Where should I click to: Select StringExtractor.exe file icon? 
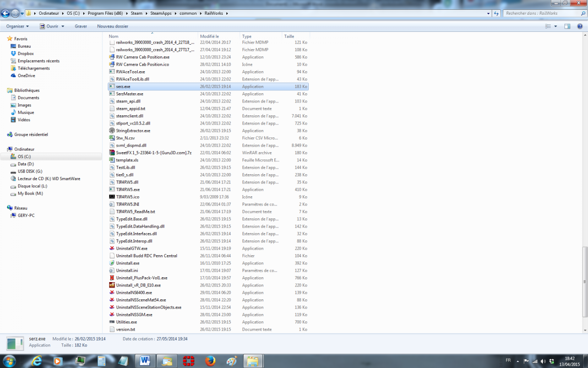coord(112,131)
